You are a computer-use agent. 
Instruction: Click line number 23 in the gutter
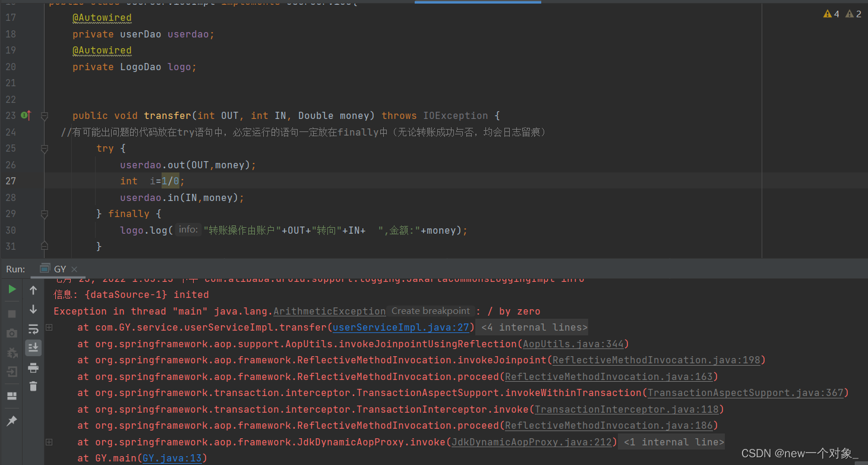coord(11,115)
